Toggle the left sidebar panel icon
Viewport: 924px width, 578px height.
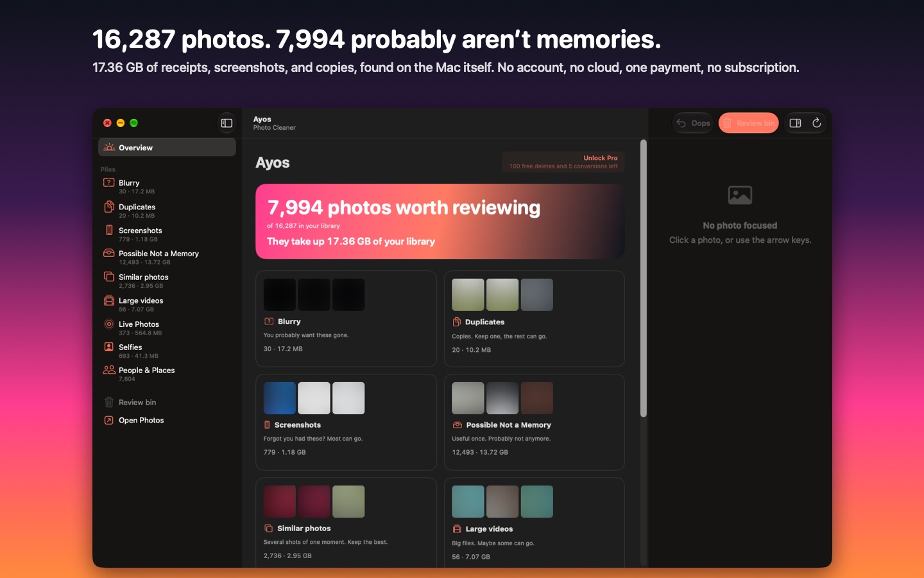tap(227, 123)
